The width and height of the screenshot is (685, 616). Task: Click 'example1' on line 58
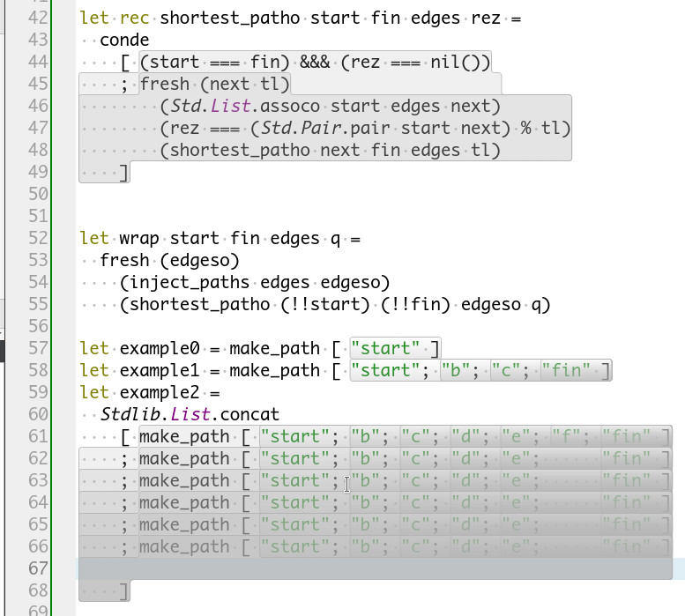tap(160, 370)
